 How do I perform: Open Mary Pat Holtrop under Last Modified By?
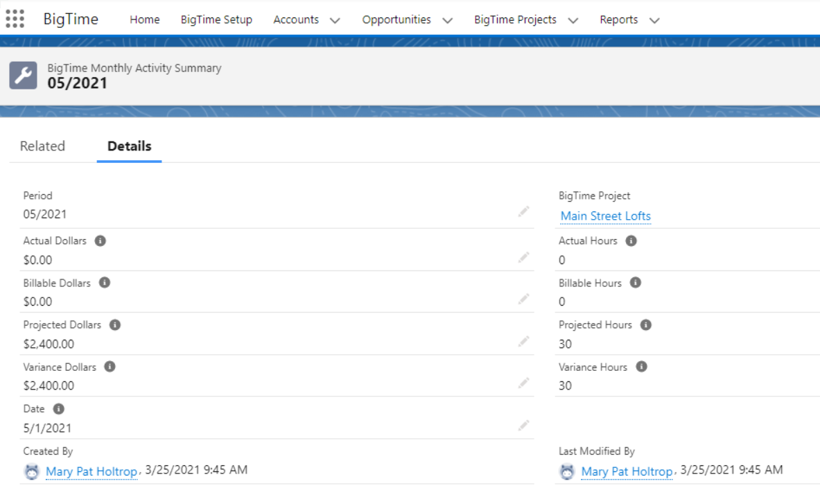point(627,471)
